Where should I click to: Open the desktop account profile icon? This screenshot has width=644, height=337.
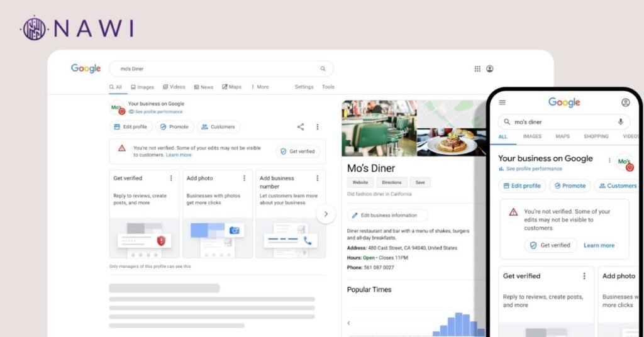[489, 69]
